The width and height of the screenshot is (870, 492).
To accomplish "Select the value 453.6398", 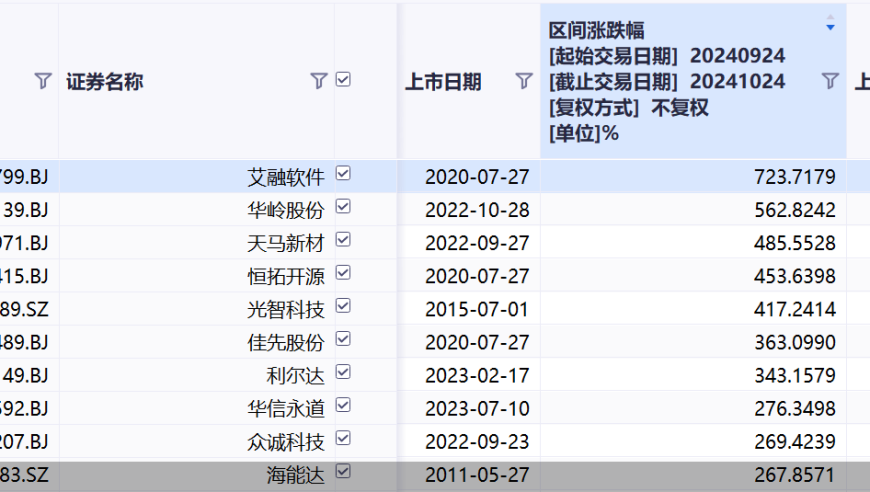I will pos(795,276).
